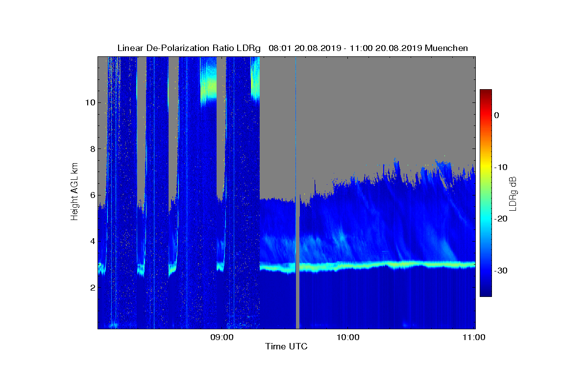The image size is (588, 392).
Task: Click the height tick label "8"
Action: click(x=92, y=148)
